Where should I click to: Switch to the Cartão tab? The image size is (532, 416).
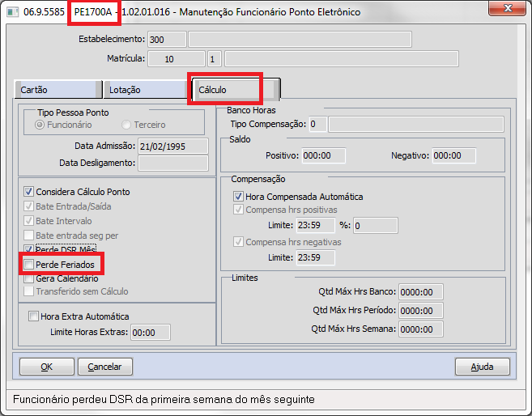[x=58, y=90]
